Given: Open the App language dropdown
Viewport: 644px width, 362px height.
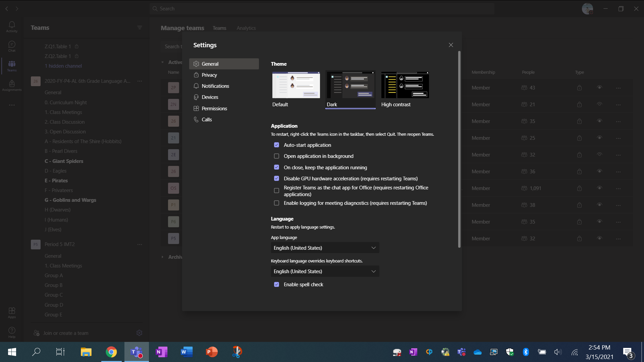Looking at the screenshot, I should click(325, 248).
